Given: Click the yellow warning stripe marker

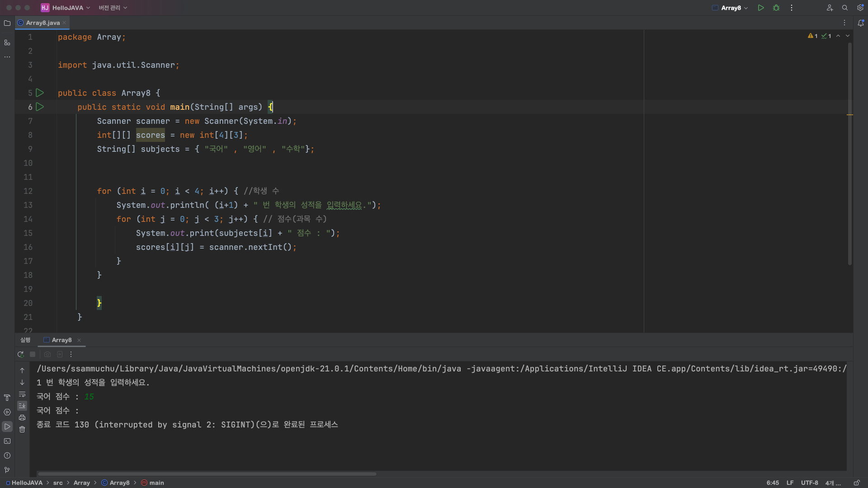Looking at the screenshot, I should [x=849, y=115].
